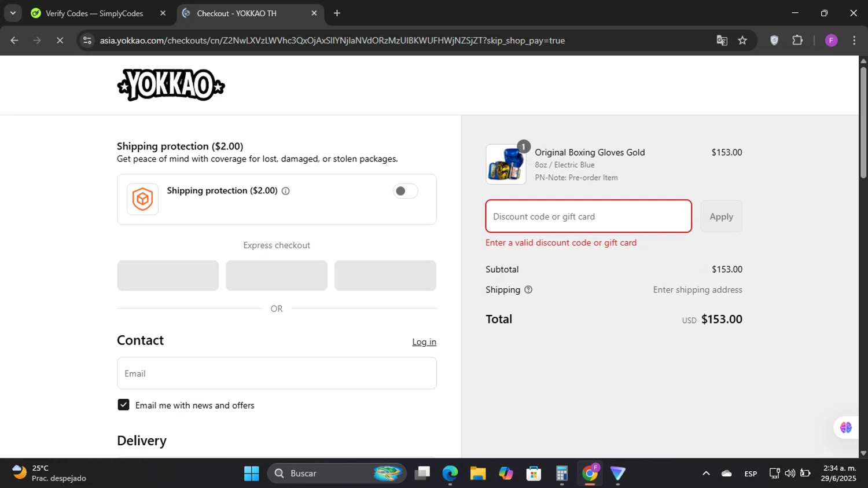Click the middle express checkout button
Image resolution: width=868 pixels, height=488 pixels.
click(x=277, y=275)
